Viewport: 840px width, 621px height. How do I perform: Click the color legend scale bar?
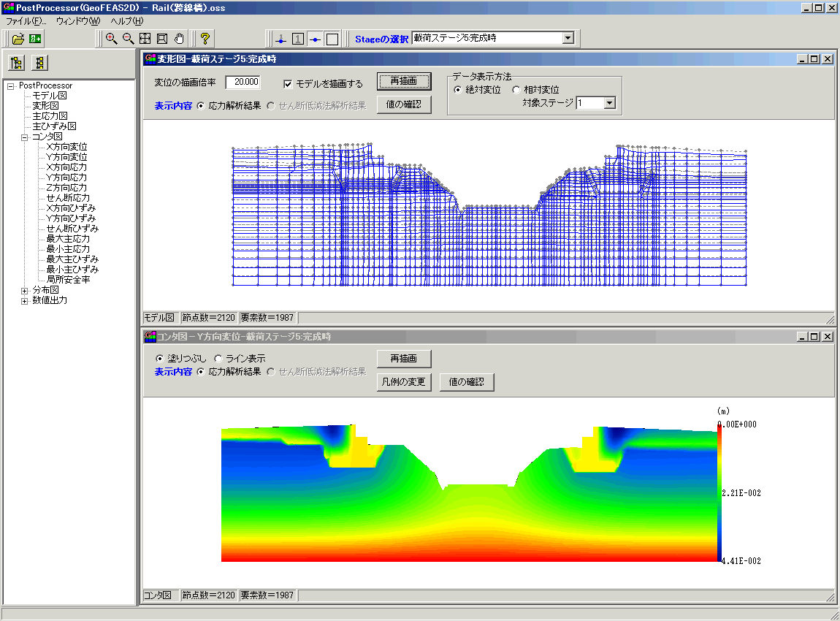point(719,493)
